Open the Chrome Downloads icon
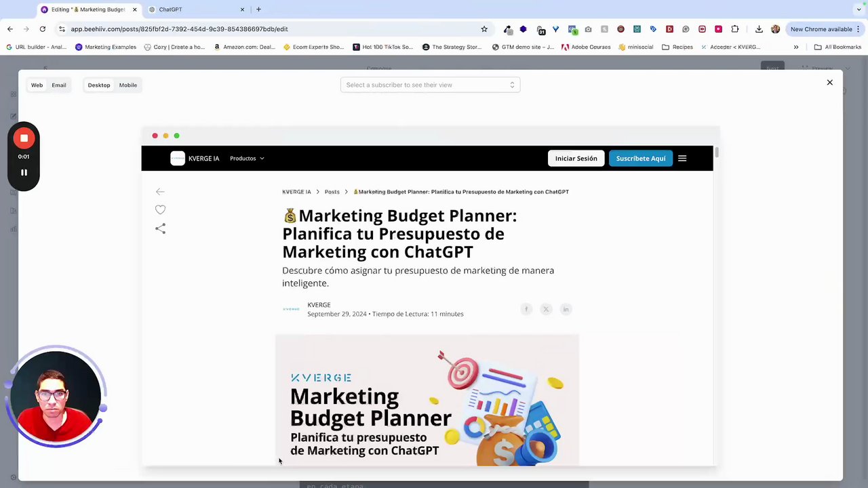The width and height of the screenshot is (868, 488). [x=759, y=29]
